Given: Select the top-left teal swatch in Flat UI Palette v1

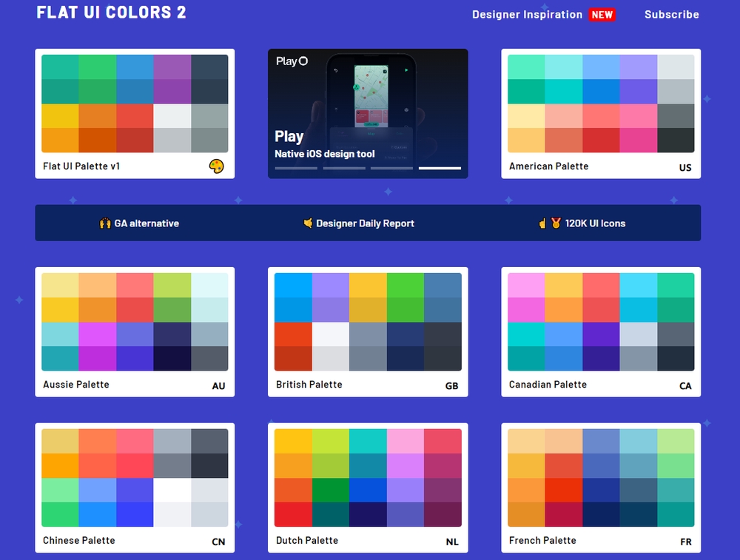Looking at the screenshot, I should point(59,67).
